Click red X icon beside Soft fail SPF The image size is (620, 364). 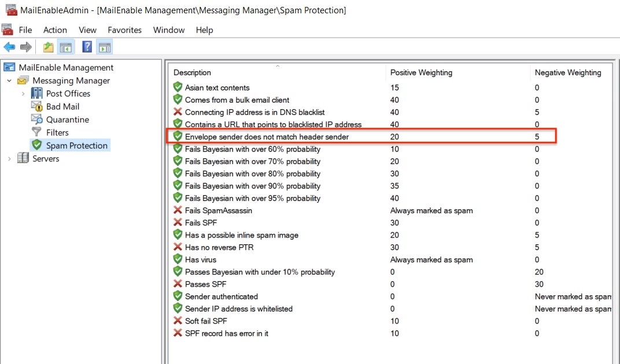178,321
